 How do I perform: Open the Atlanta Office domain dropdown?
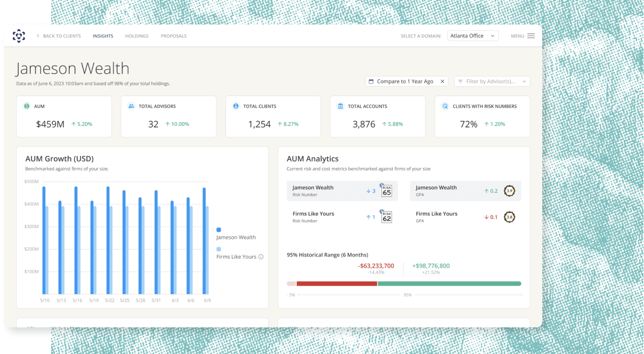(472, 36)
